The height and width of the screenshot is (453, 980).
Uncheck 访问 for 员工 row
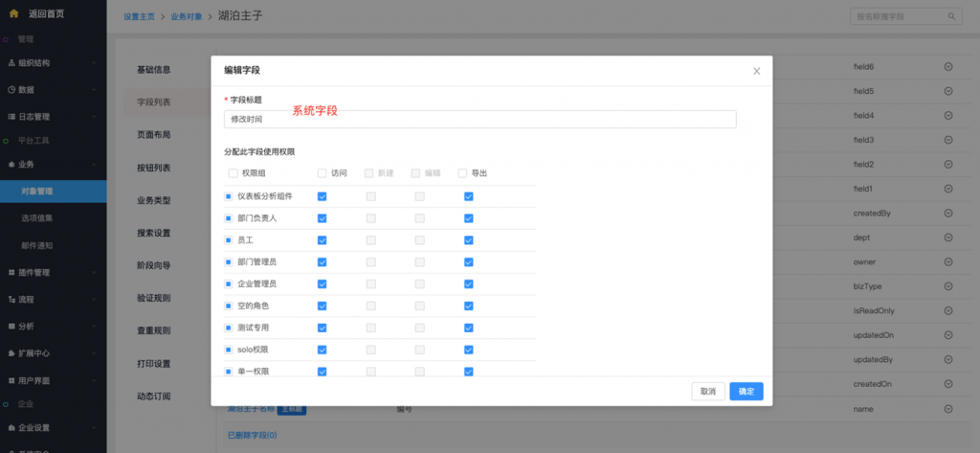click(x=323, y=240)
